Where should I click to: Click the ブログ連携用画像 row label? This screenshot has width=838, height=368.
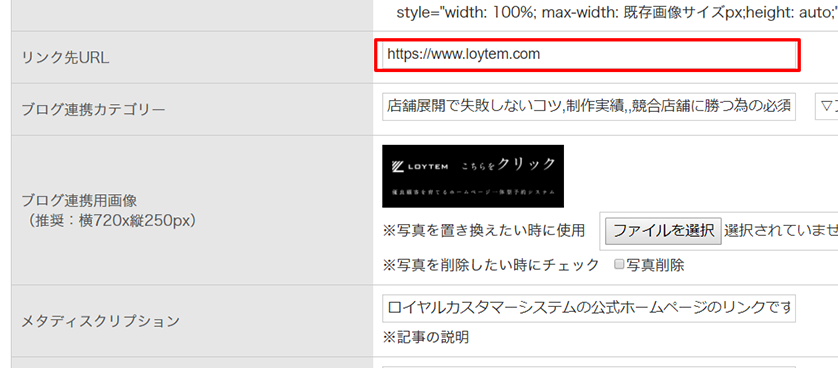(x=80, y=201)
